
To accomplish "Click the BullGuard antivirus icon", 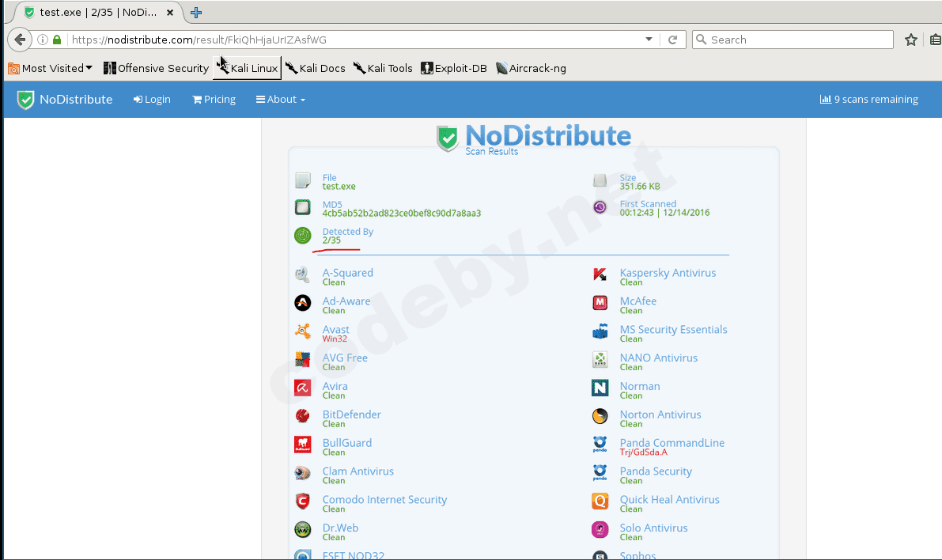I will (303, 445).
